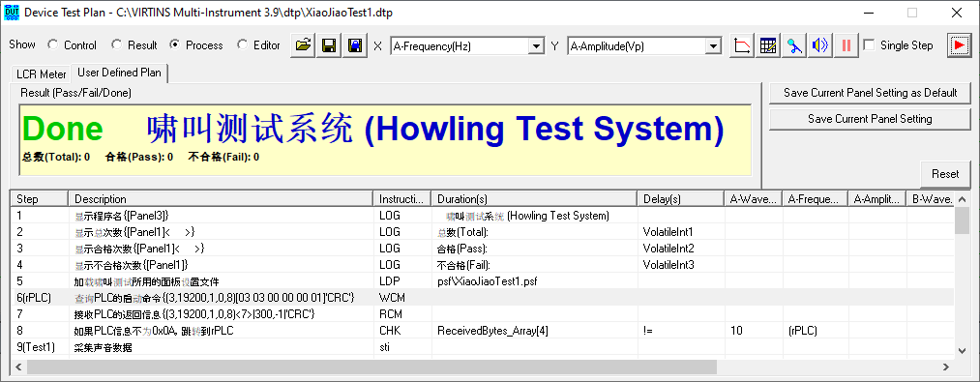Click the blue speaker output icon

pyautogui.click(x=820, y=45)
